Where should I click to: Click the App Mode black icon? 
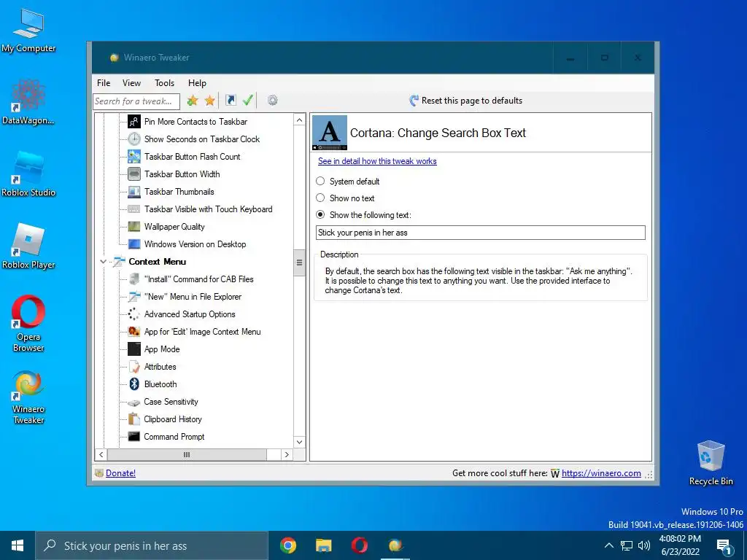(134, 349)
